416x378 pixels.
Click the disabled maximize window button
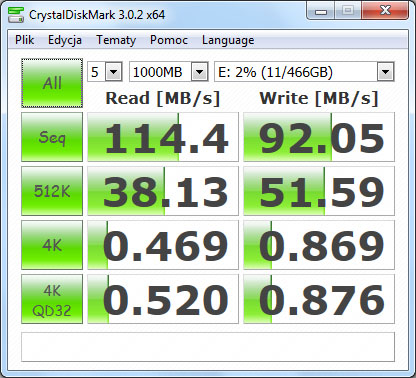tap(348, 11)
